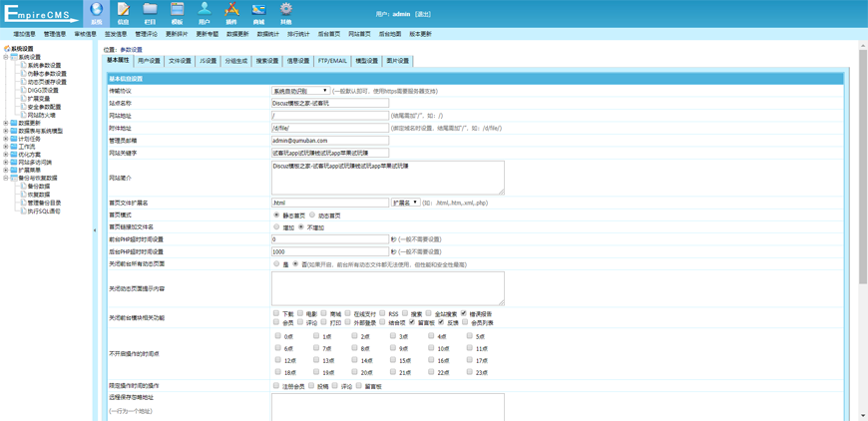Select the 动态首页 radio button
This screenshot has width=868, height=421.
[x=312, y=214]
